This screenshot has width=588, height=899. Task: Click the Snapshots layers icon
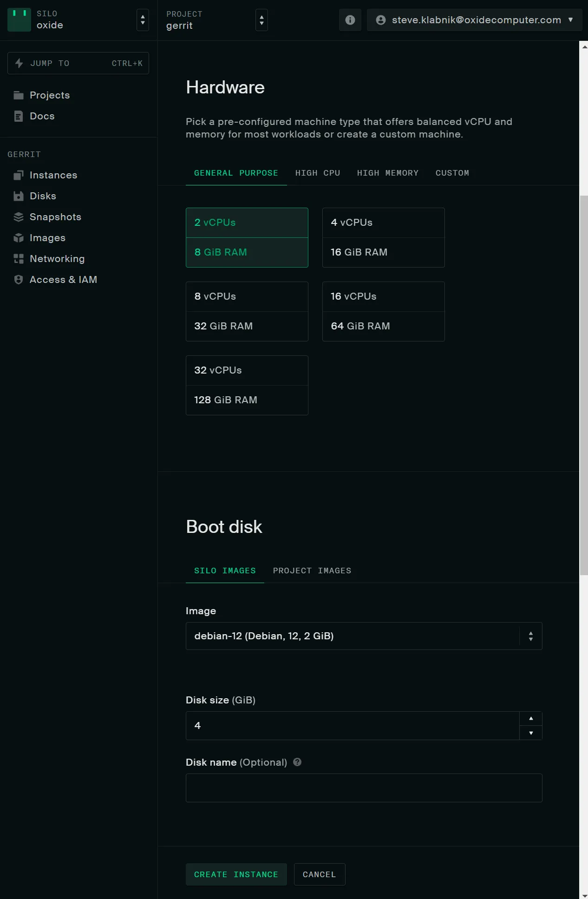click(19, 217)
